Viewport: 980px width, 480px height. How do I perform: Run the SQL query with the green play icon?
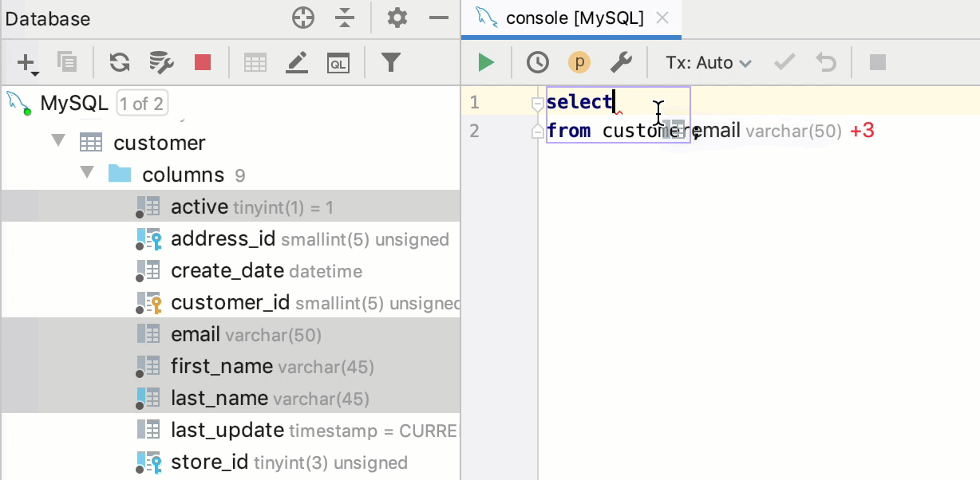[x=486, y=62]
